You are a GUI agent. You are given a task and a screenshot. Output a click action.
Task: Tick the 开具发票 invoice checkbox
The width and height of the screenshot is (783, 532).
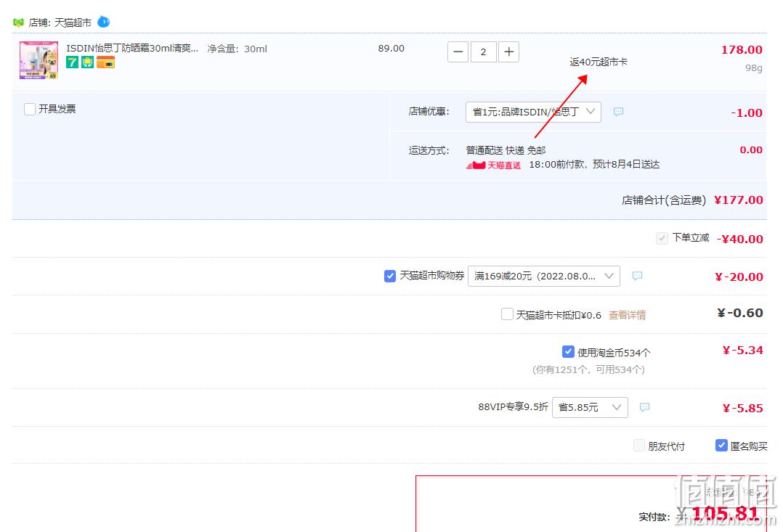(x=30, y=110)
